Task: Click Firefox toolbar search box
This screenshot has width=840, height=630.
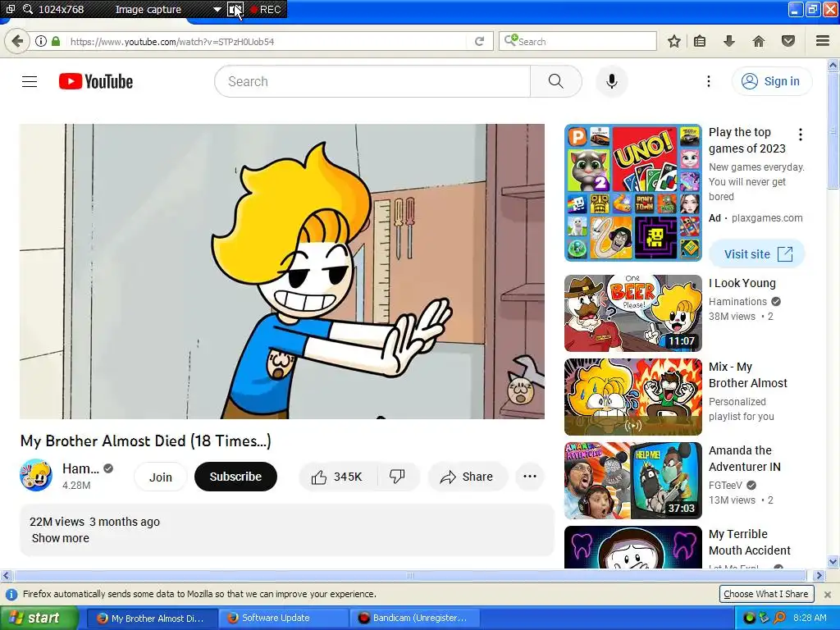Action: 578,41
